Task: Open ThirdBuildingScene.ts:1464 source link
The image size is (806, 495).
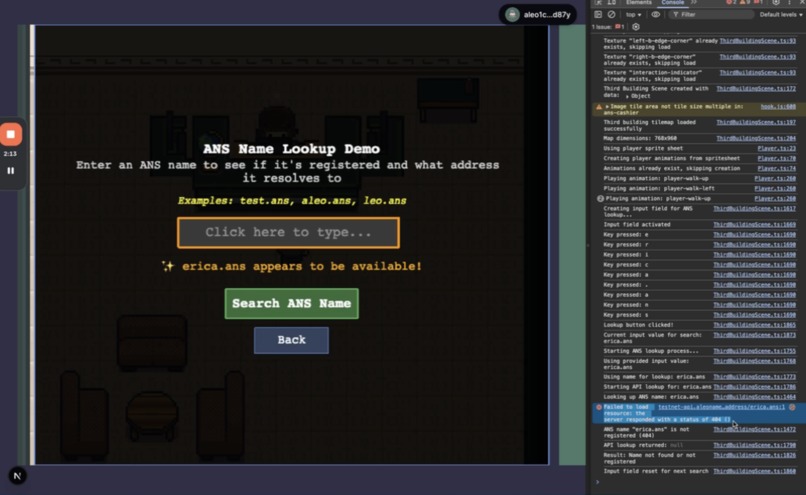Action: click(755, 397)
